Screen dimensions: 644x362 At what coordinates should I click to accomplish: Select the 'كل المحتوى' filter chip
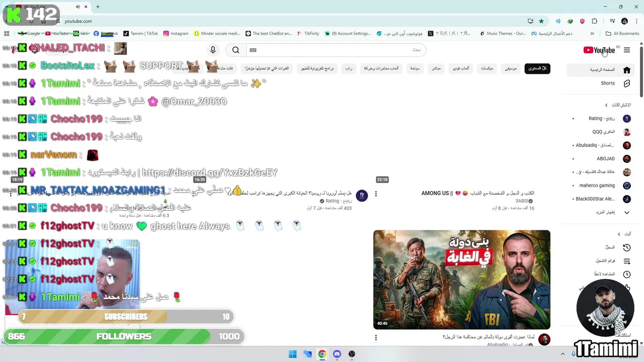537,68
